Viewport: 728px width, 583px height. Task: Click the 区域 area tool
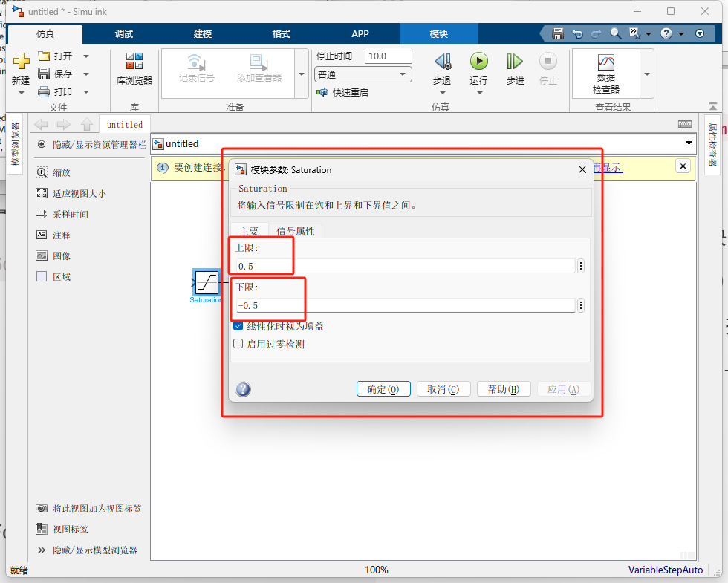click(x=42, y=276)
